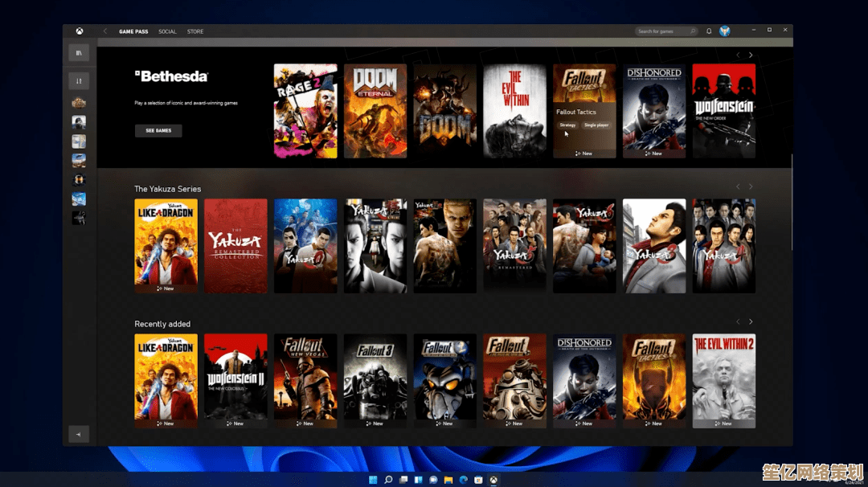The width and height of the screenshot is (868, 487).
Task: Open File Explorer from the taskbar
Action: click(450, 480)
